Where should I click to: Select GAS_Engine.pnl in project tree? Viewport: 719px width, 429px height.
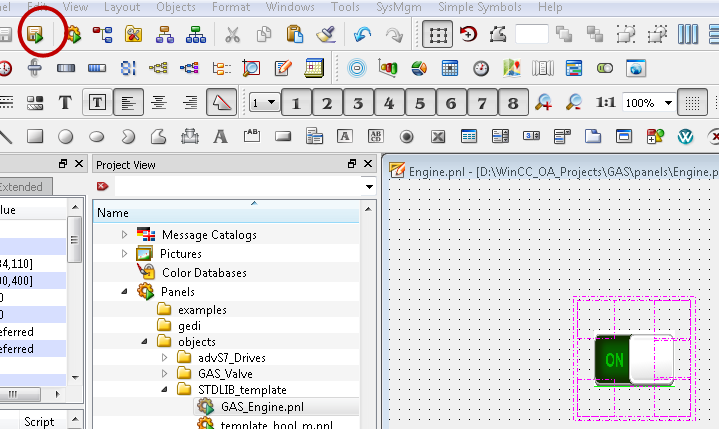(x=260, y=407)
